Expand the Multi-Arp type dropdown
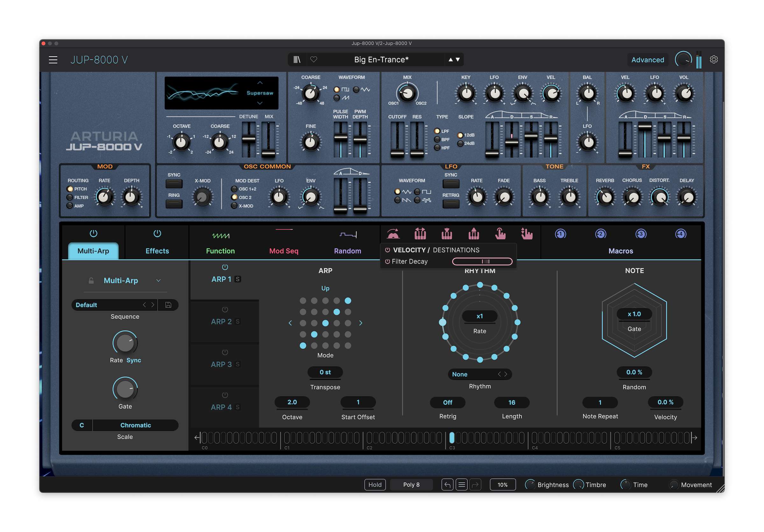Viewport: 764px width, 532px height. (x=159, y=281)
